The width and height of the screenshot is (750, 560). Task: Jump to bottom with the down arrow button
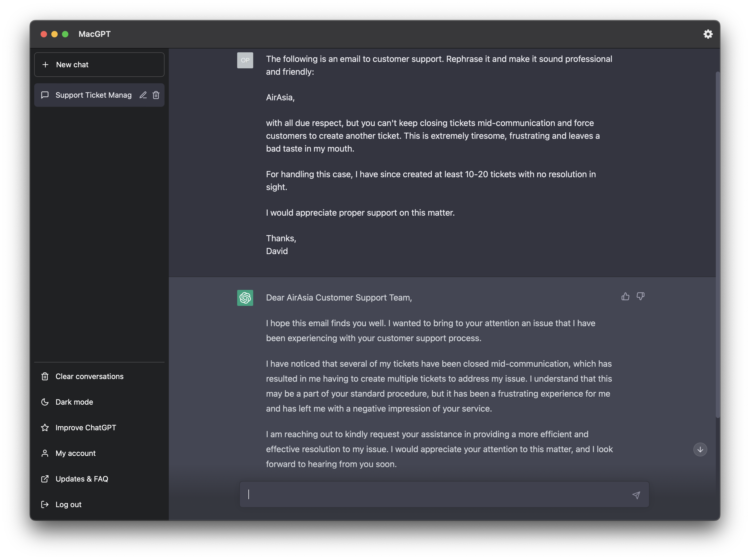tap(700, 449)
